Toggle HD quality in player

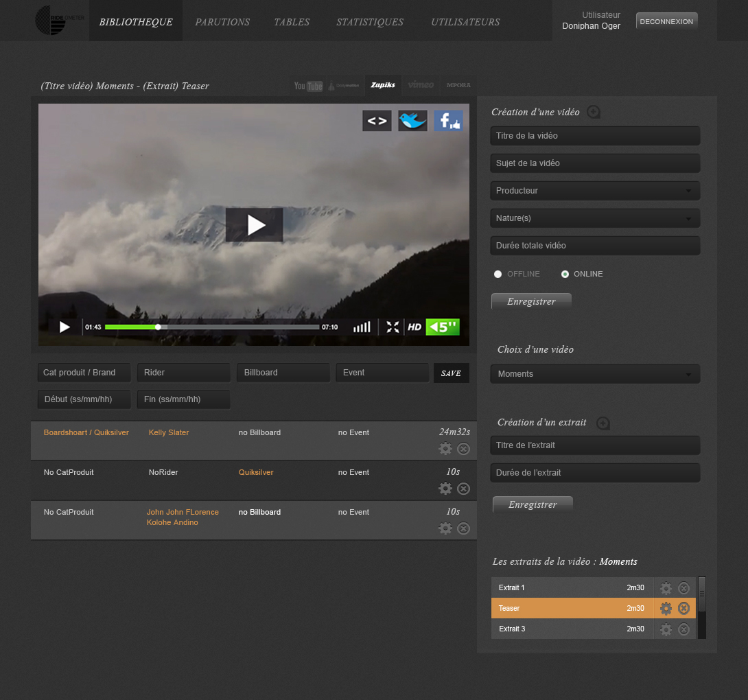click(414, 327)
